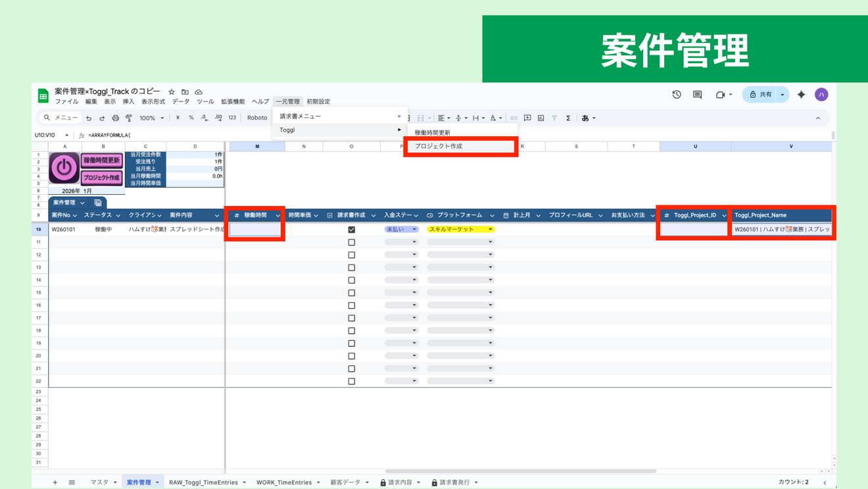The image size is (868, 489).
Task: Open the ステータス column filter arrow
Action: [x=118, y=216]
